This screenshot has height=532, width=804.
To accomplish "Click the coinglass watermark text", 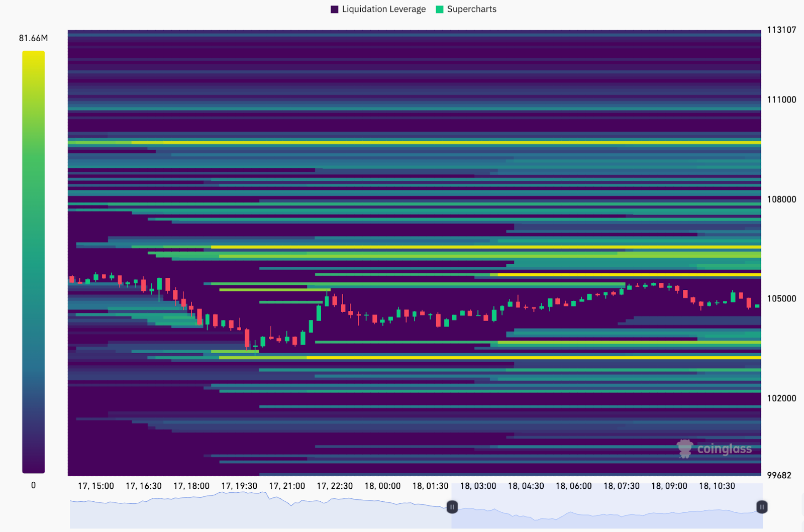I will [724, 449].
